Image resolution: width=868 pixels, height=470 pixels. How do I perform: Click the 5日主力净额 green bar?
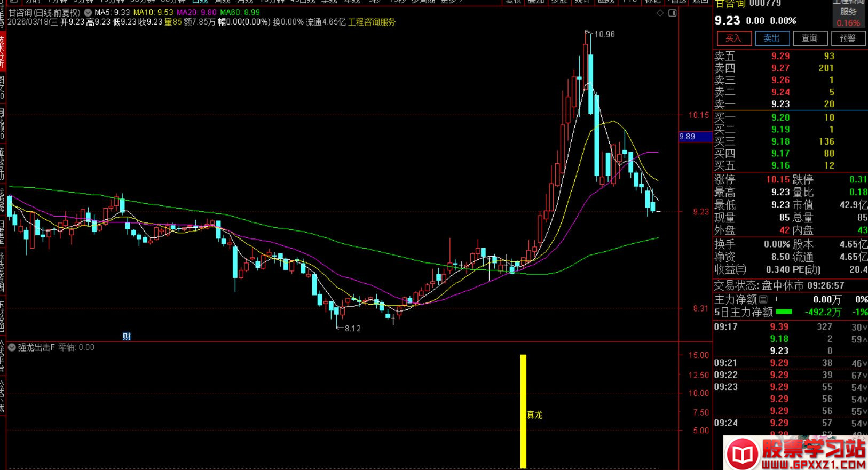click(x=784, y=312)
